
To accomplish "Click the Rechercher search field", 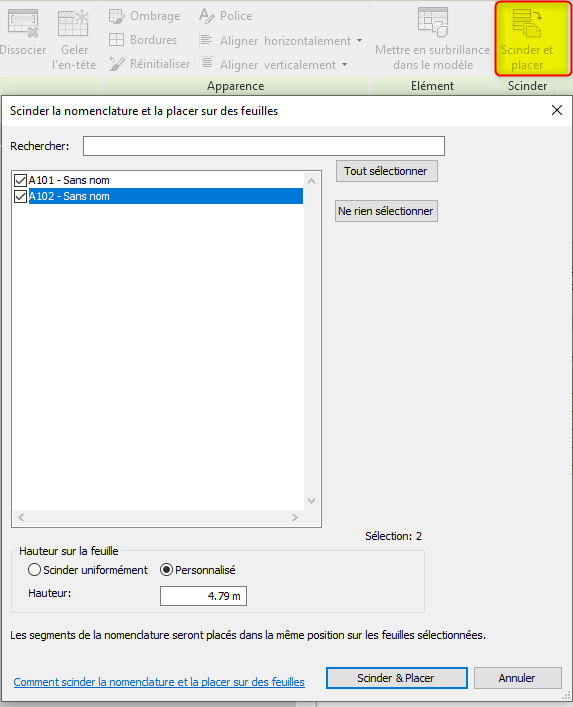I will [264, 146].
